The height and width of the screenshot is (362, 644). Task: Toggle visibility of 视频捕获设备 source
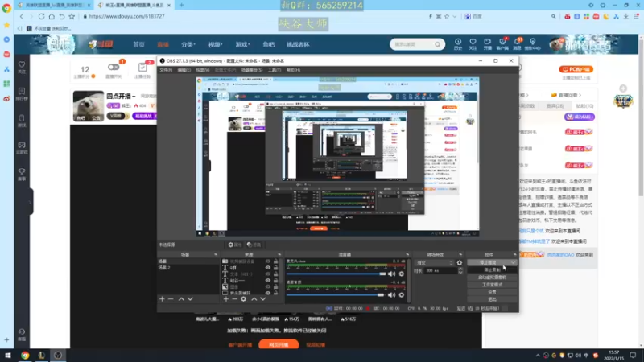click(268, 261)
